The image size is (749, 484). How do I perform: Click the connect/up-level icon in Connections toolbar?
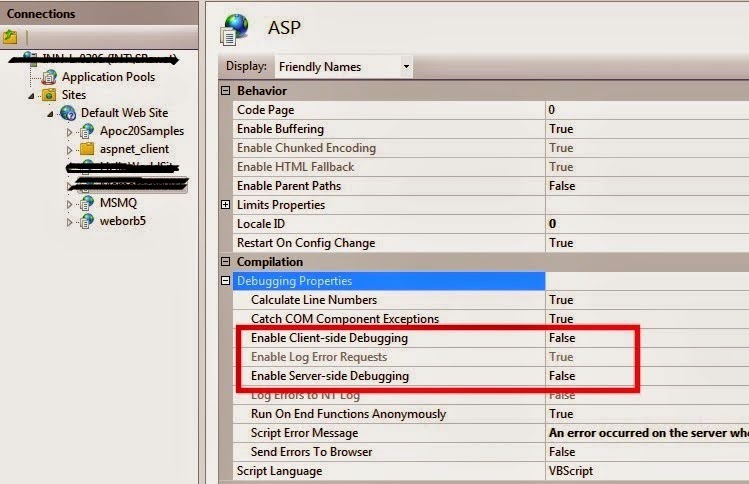click(10, 36)
